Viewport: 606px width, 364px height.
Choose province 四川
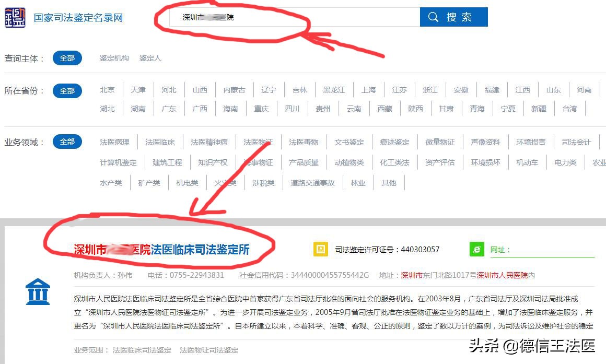(x=292, y=109)
